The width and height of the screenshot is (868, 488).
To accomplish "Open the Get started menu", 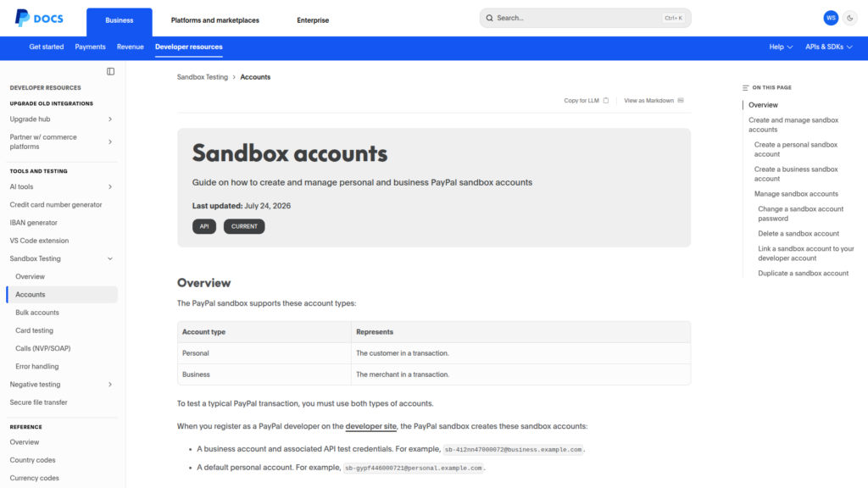I will pyautogui.click(x=47, y=47).
